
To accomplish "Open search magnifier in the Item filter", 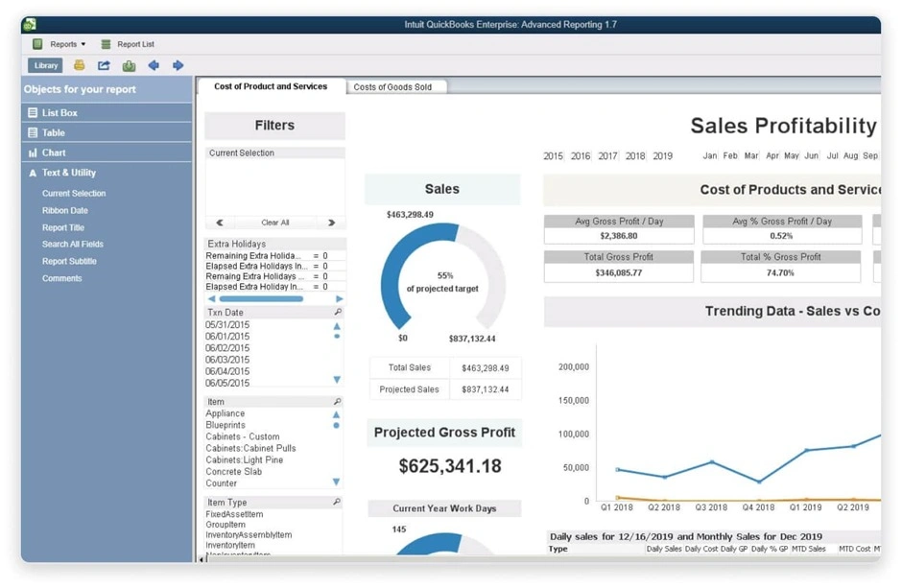I will [x=338, y=400].
